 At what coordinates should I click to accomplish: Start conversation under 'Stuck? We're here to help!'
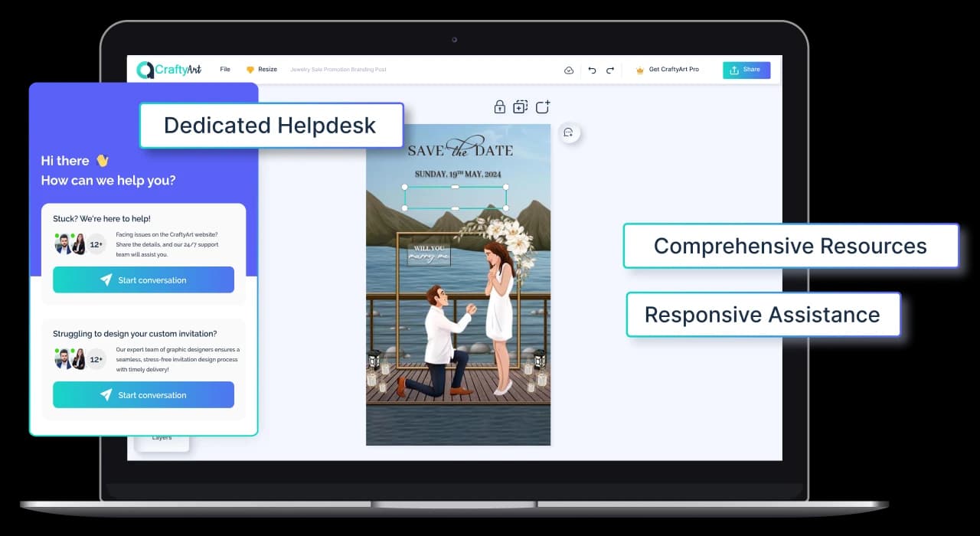click(x=143, y=279)
